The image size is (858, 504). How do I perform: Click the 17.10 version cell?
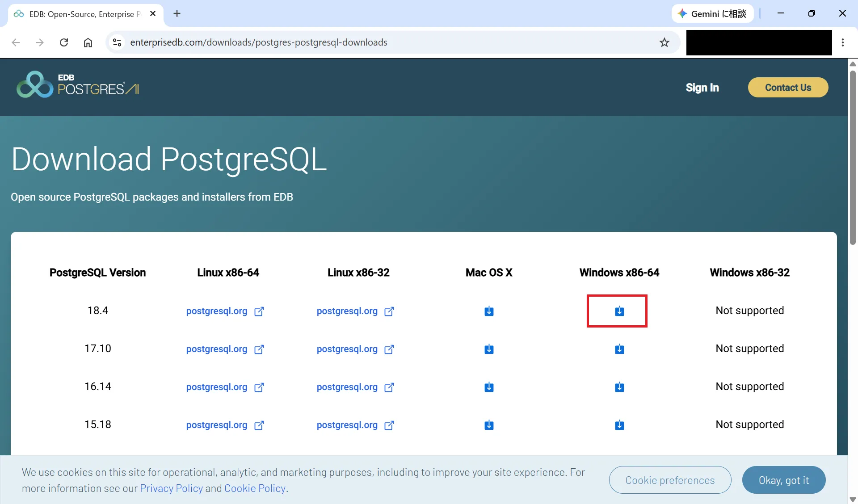point(98,349)
